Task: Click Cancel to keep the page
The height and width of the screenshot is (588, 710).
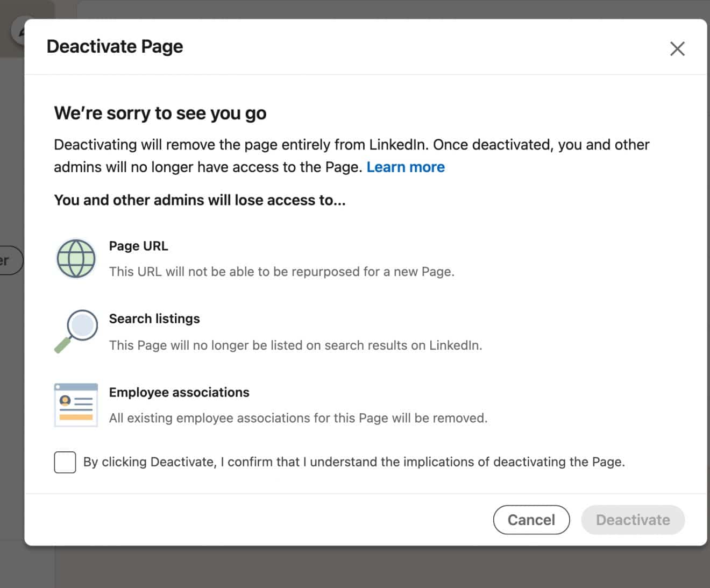Action: coord(531,520)
